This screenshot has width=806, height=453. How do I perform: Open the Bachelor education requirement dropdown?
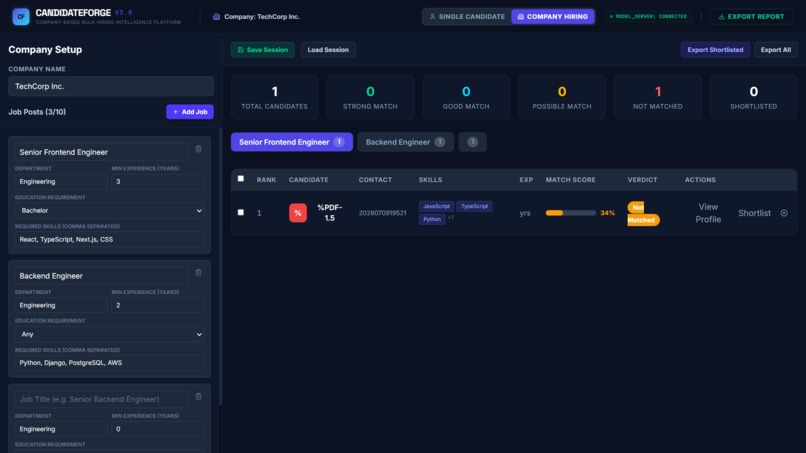(x=109, y=210)
